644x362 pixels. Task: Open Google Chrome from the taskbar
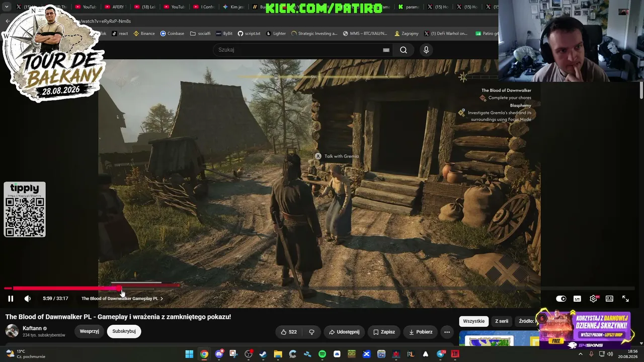pyautogui.click(x=204, y=354)
